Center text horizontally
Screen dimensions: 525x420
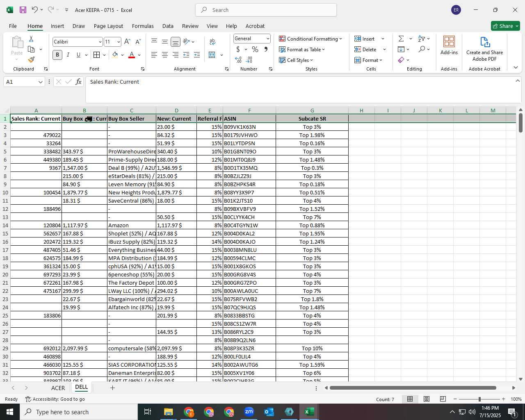pos(165,55)
